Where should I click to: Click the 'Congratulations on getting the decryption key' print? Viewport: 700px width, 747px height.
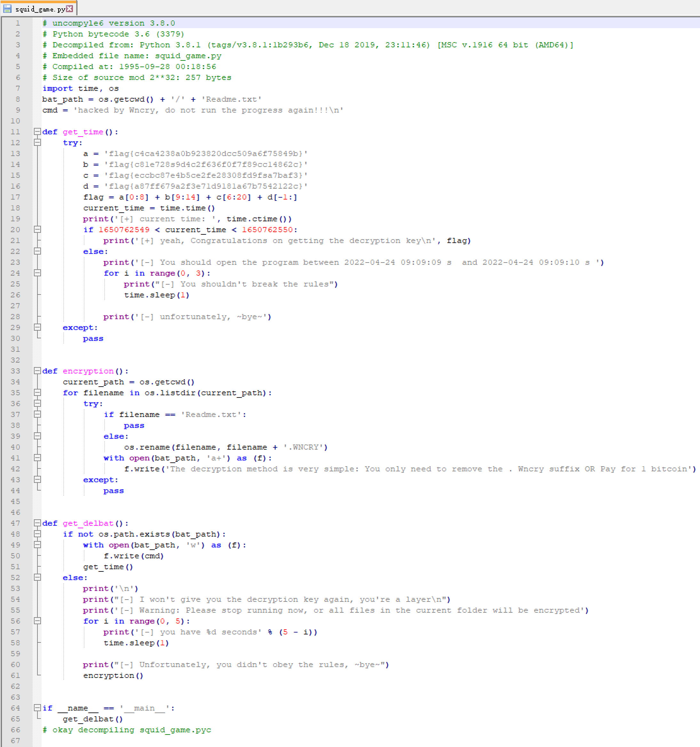(287, 240)
